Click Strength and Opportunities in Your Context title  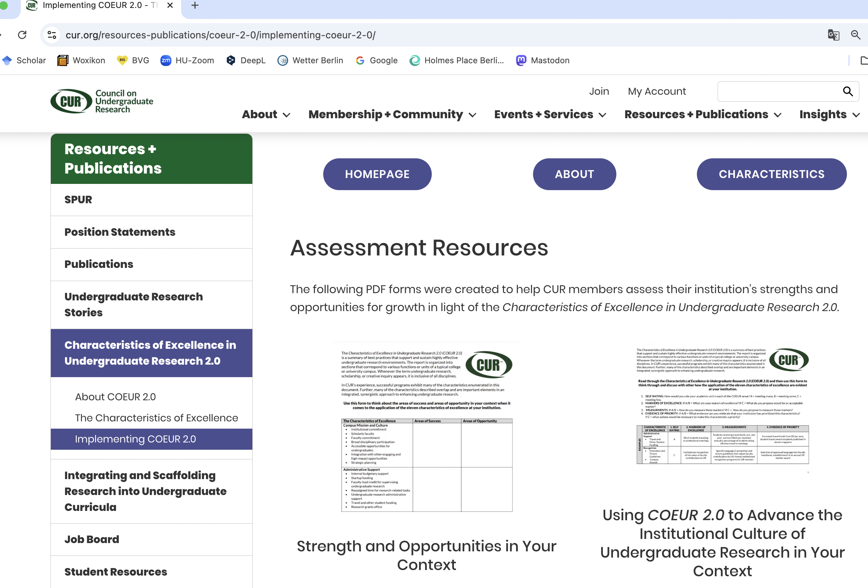[427, 556]
